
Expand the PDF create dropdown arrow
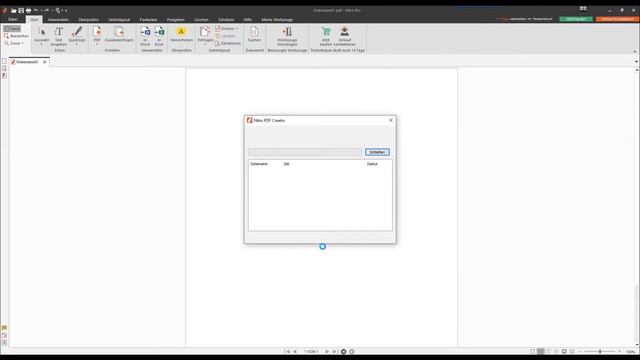97,44
